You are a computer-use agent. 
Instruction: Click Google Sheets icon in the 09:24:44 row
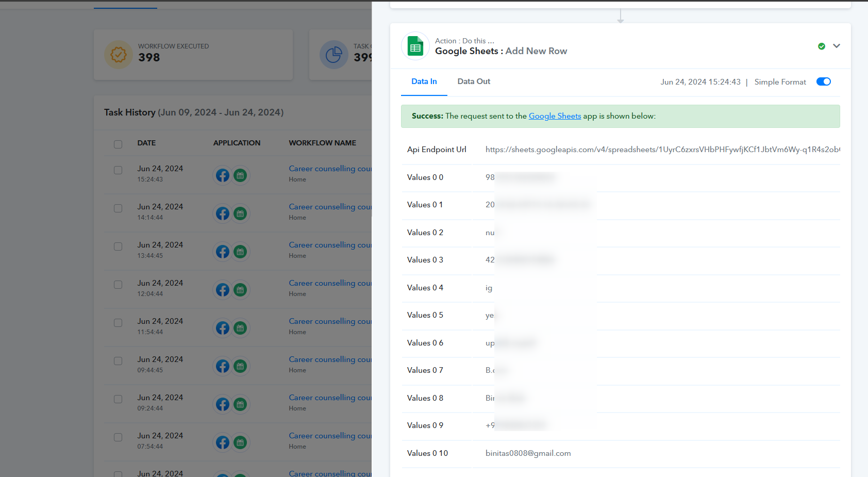tap(240, 404)
